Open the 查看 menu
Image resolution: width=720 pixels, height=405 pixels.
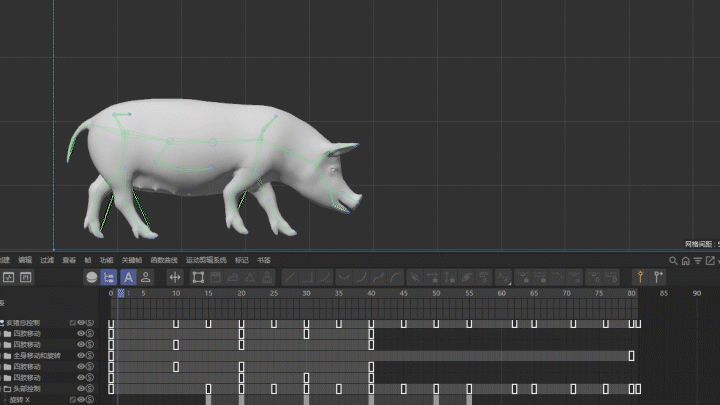pyautogui.click(x=69, y=260)
